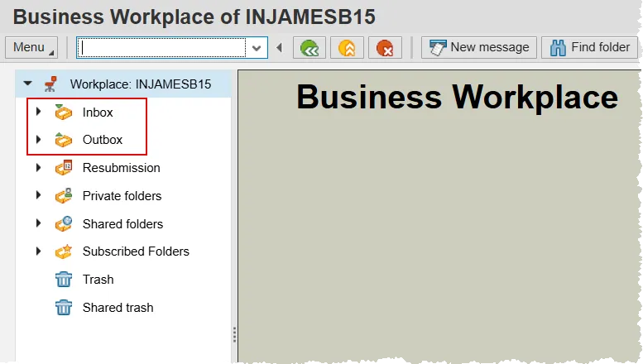Click the Trash bin icon
The width and height of the screenshot is (643, 364).
click(x=64, y=279)
